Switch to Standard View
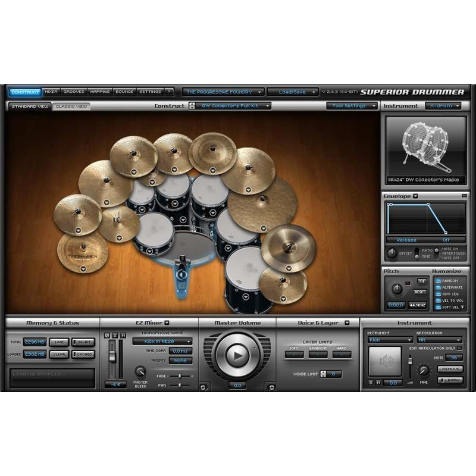476x476 pixels. pyautogui.click(x=30, y=107)
